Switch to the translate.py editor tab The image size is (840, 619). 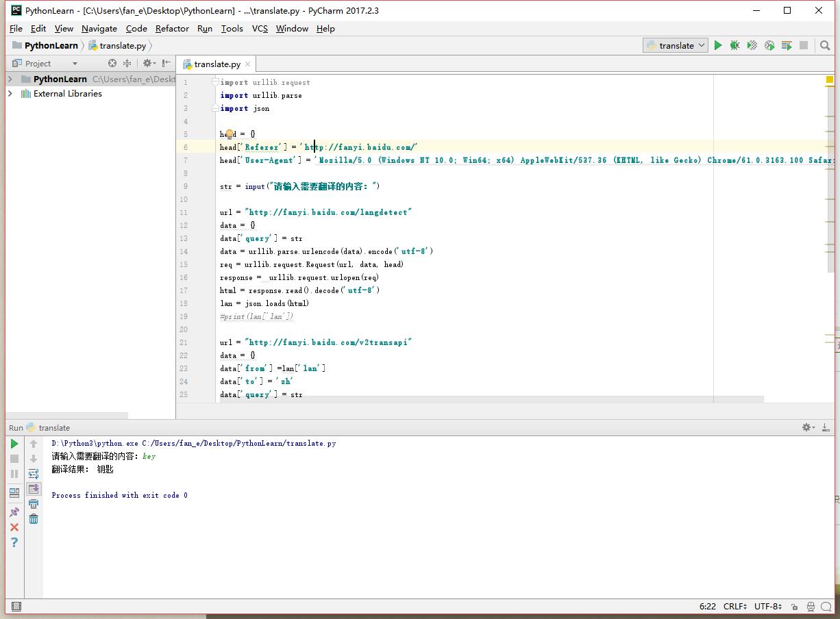point(217,64)
